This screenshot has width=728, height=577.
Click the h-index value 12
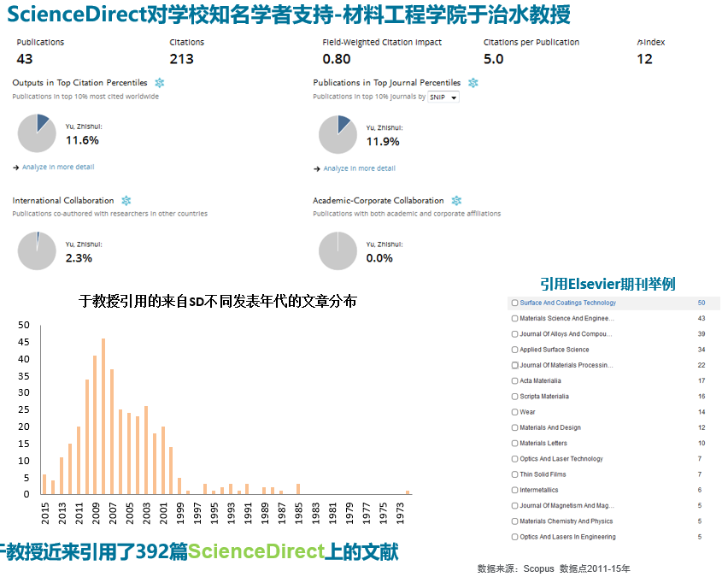[644, 59]
